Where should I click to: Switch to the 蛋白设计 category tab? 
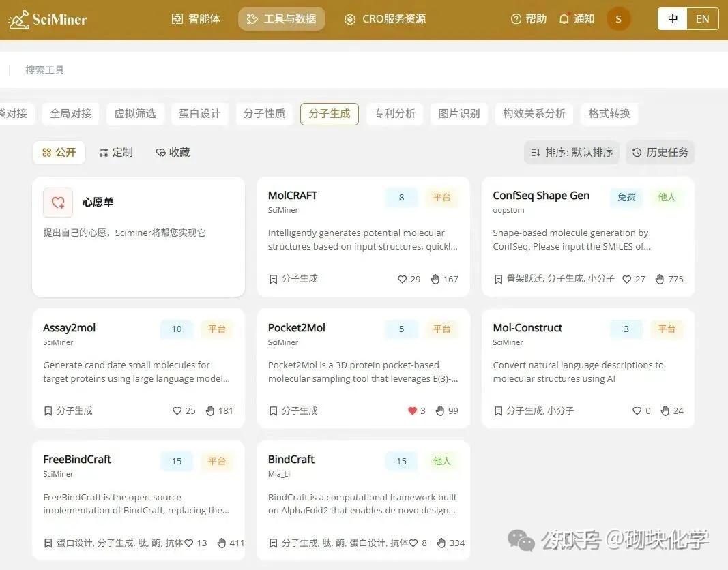[x=199, y=114]
